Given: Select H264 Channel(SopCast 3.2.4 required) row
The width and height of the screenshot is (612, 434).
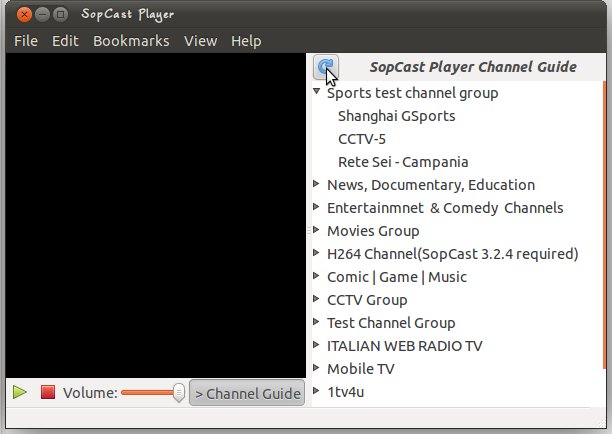Looking at the screenshot, I should tap(457, 254).
